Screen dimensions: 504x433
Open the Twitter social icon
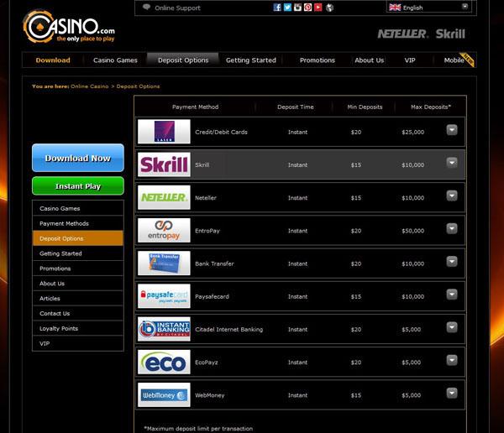(x=287, y=7)
